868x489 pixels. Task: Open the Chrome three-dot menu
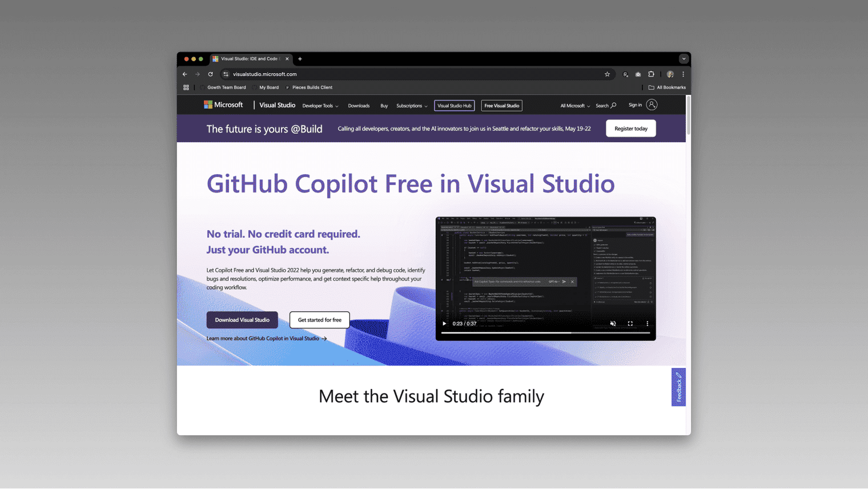click(683, 74)
